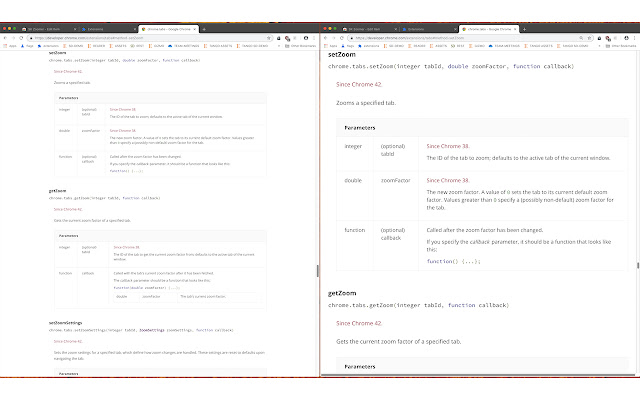
Task: Open Other Bookmarks folder in the left window
Action: click(300, 46)
